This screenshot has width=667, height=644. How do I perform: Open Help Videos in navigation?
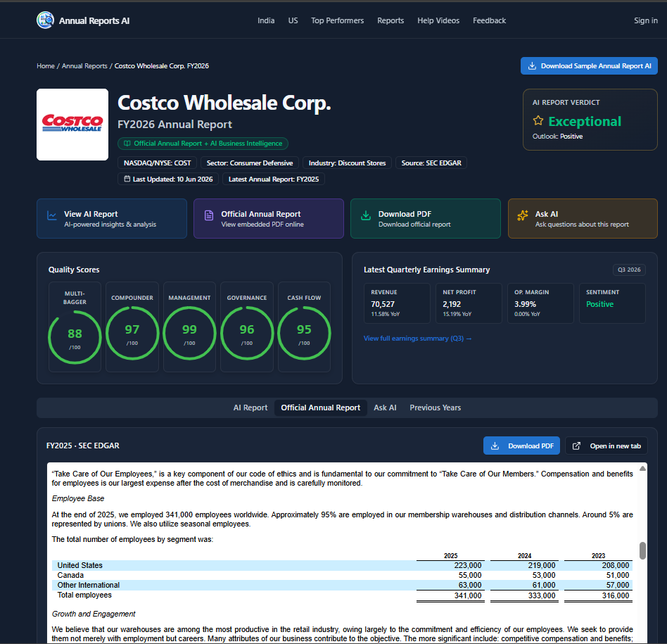pyautogui.click(x=438, y=20)
